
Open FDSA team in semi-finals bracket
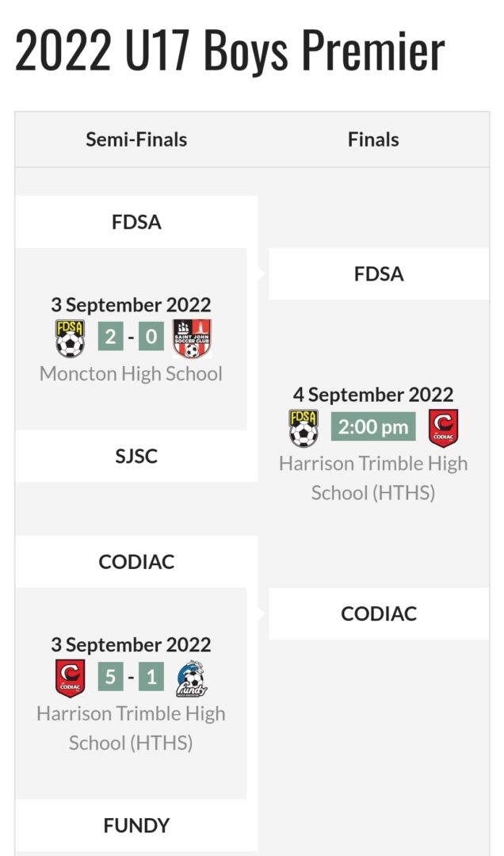point(136,222)
